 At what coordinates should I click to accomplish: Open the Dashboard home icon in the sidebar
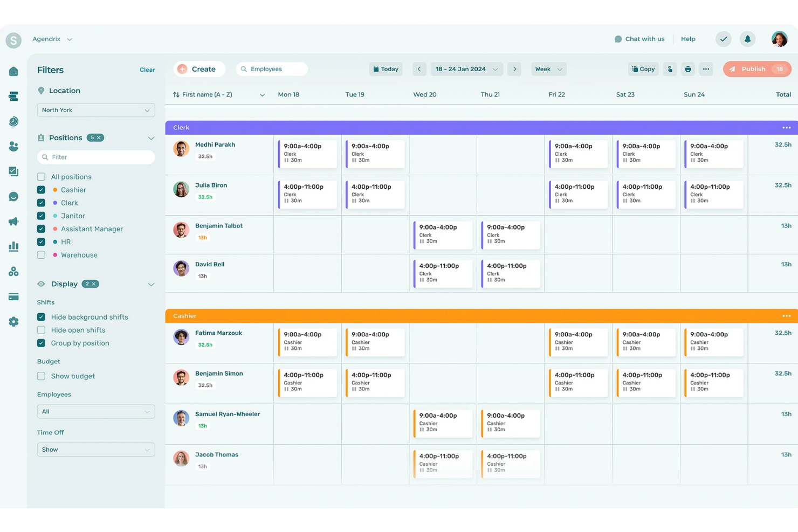click(x=13, y=70)
